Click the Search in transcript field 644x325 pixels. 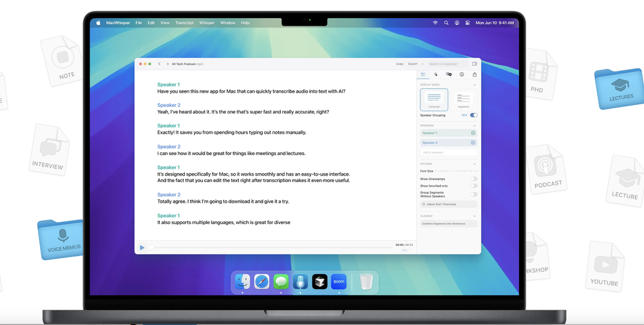(x=448, y=64)
